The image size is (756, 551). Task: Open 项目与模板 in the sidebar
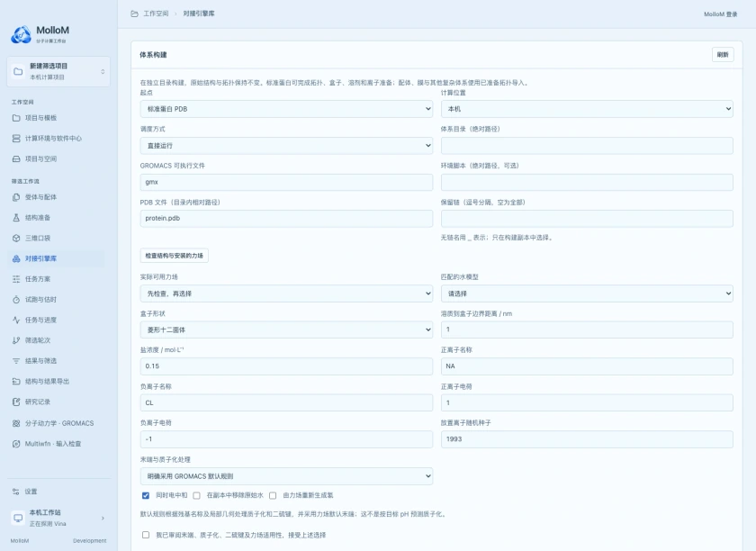click(58, 118)
